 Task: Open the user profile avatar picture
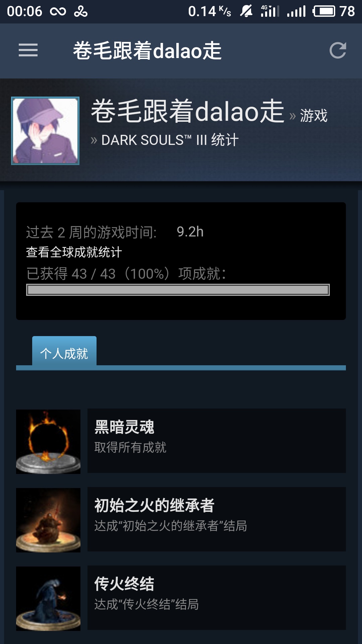point(45,131)
